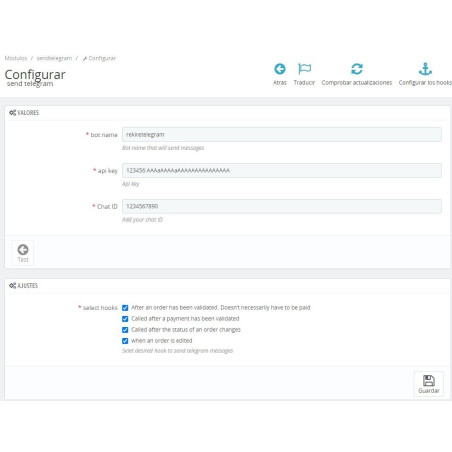Go back with the Atras arrow icon

280,69
